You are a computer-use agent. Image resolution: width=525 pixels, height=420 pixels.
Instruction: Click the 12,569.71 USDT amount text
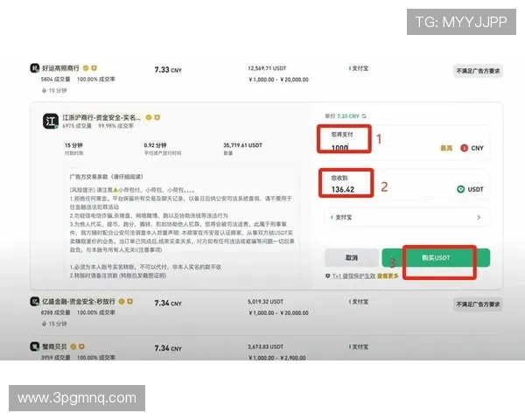coord(267,68)
